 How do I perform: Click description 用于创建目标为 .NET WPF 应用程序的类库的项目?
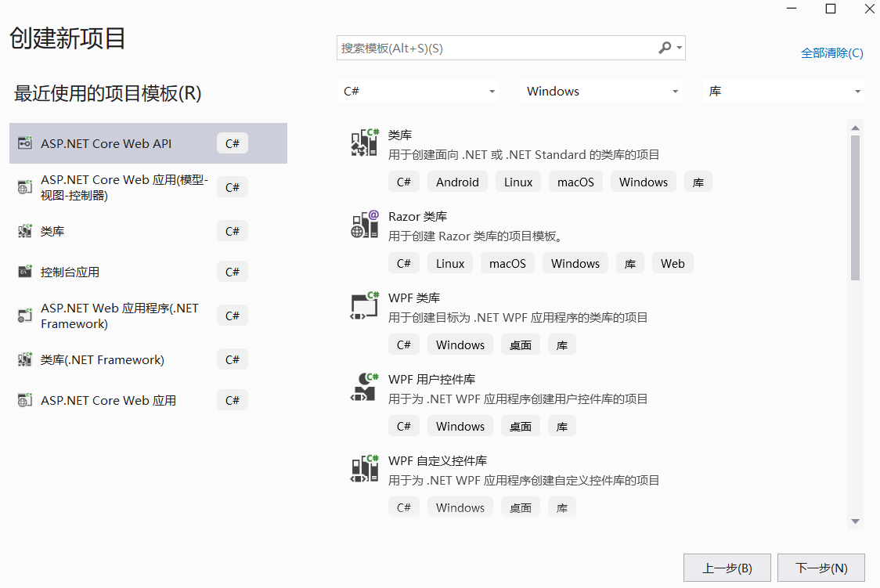(x=518, y=318)
